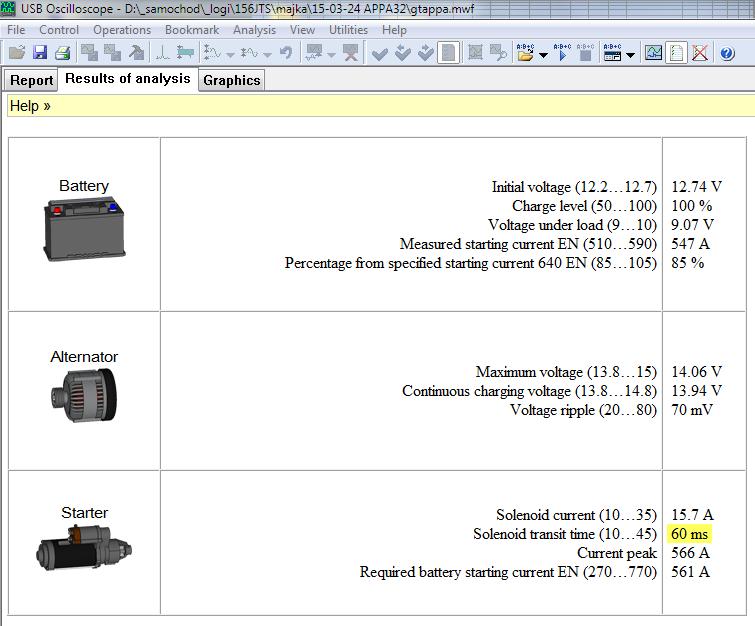Switch to the Graphics tab

tap(231, 80)
